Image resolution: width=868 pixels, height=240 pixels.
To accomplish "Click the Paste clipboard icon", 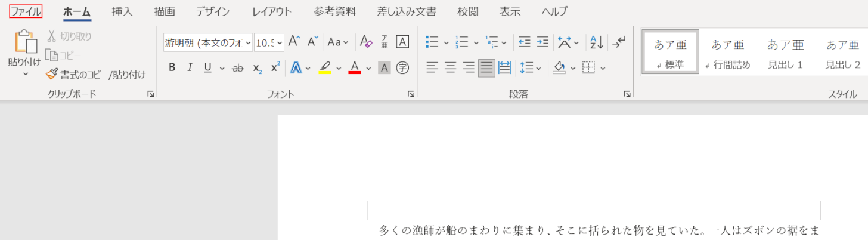I will click(25, 42).
